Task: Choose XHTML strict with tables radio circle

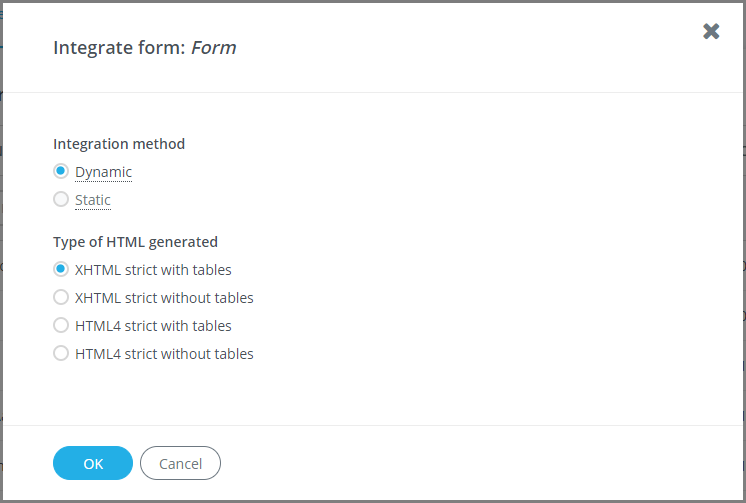Action: click(x=61, y=270)
